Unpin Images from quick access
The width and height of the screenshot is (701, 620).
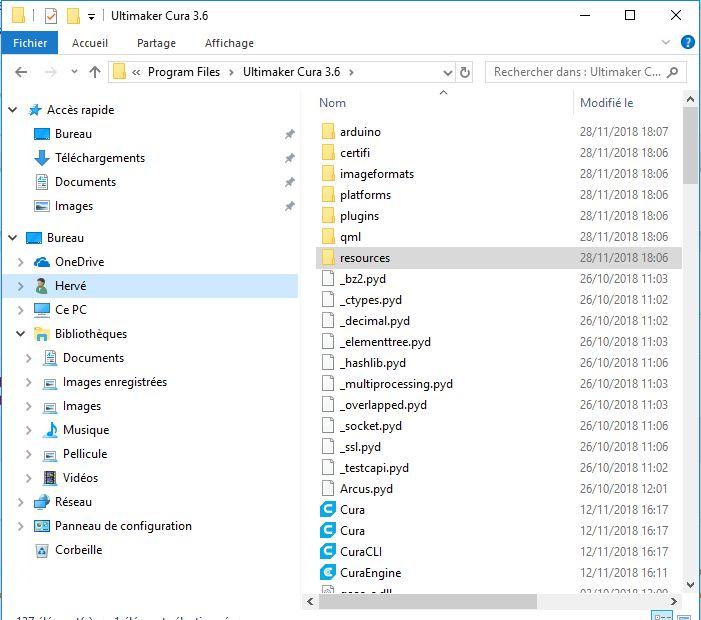290,206
